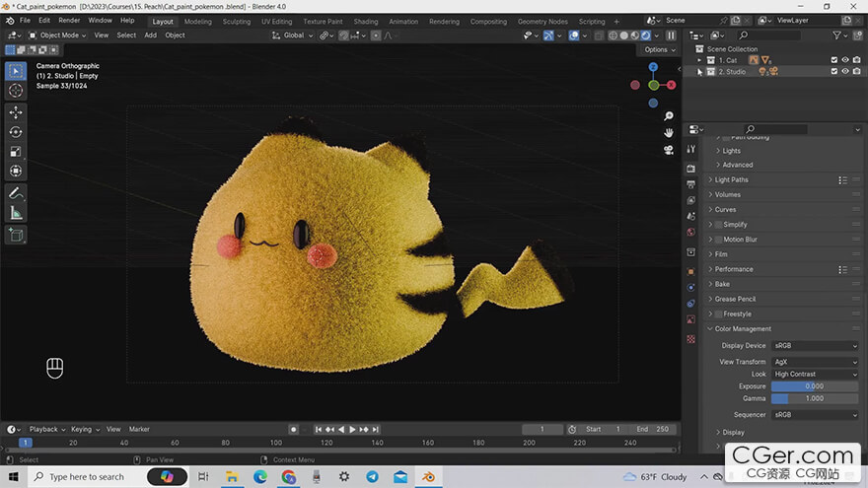The width and height of the screenshot is (868, 488).
Task: Open the Object Mode dropdown
Action: 57,35
